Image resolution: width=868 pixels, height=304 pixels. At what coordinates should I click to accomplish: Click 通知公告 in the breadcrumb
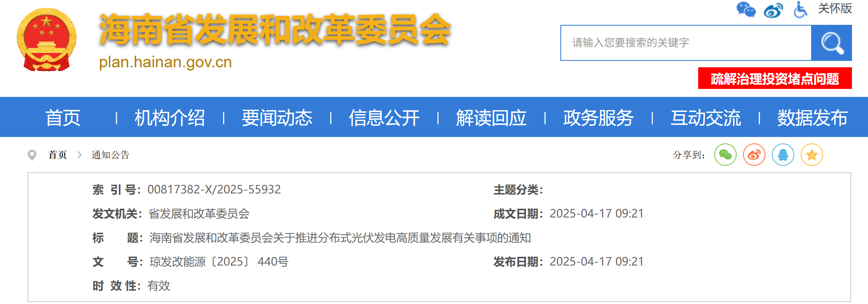[111, 155]
